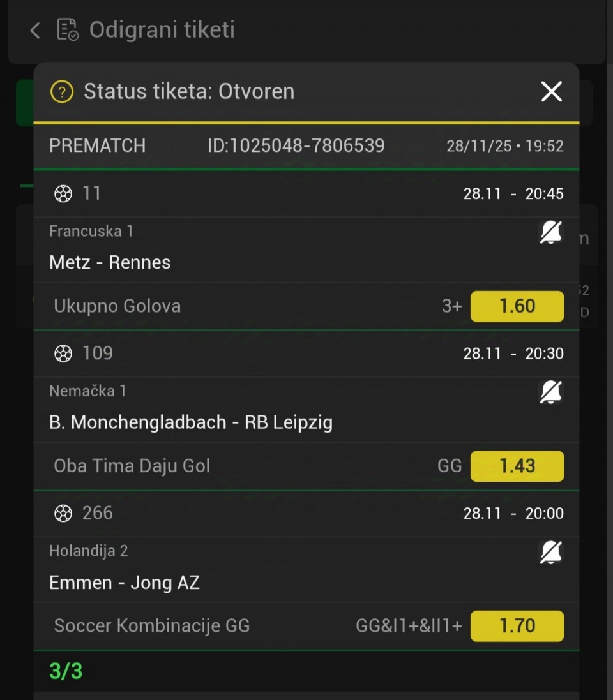
Task: Click the ticket ID number
Action: [296, 146]
